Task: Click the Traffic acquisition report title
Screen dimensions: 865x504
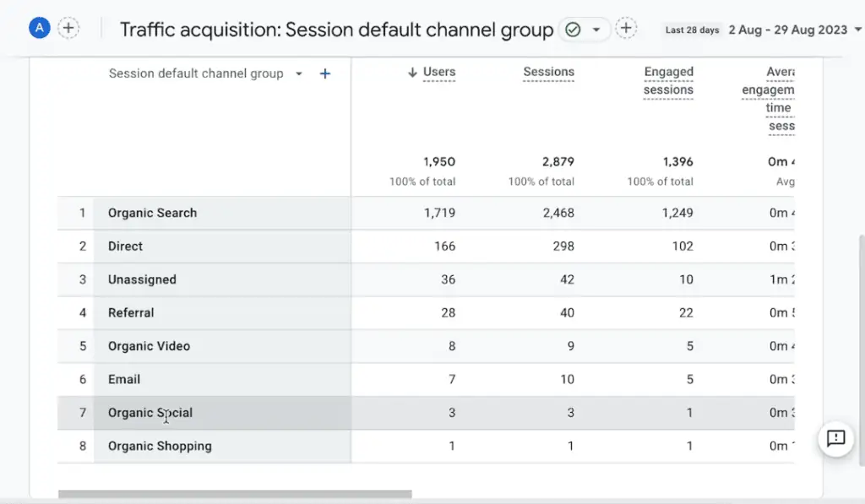Action: 336,29
